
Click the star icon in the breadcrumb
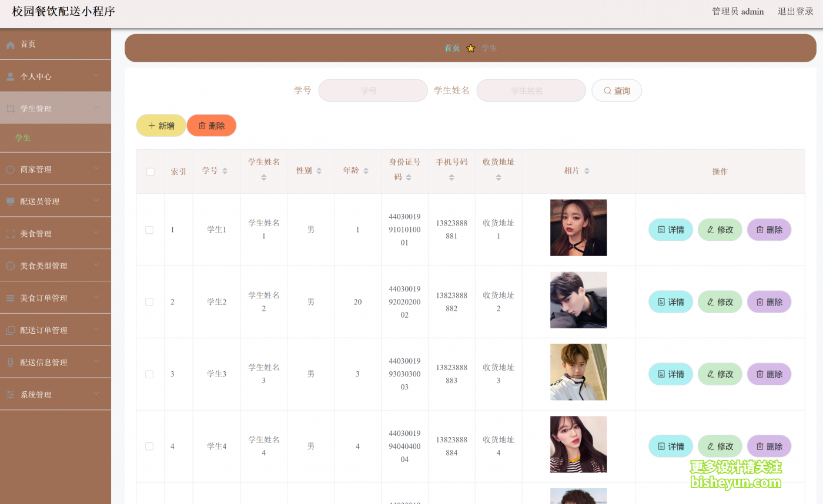click(471, 48)
